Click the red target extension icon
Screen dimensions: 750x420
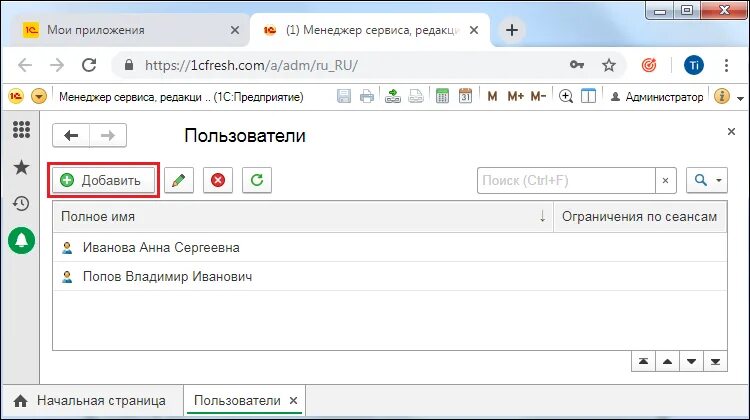(x=649, y=65)
